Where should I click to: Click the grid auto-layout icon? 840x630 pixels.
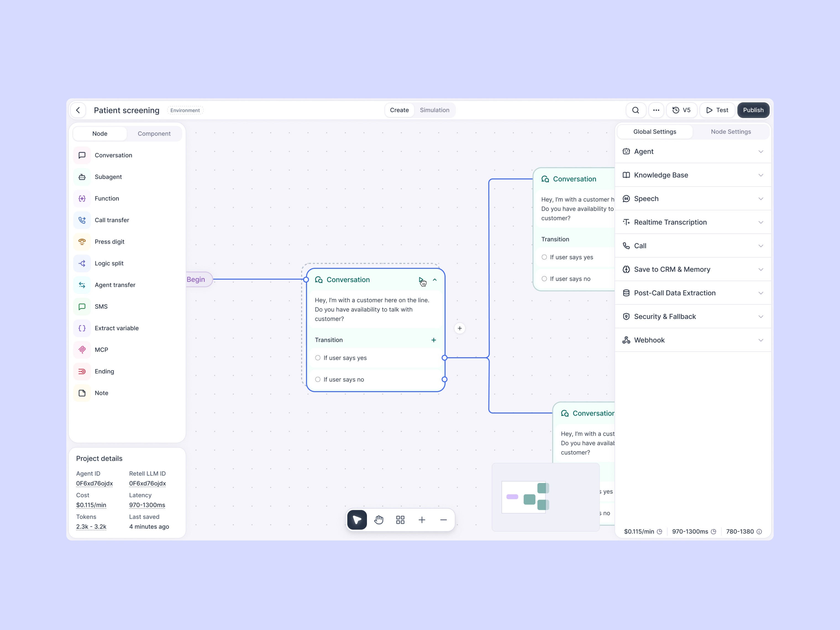click(x=401, y=520)
